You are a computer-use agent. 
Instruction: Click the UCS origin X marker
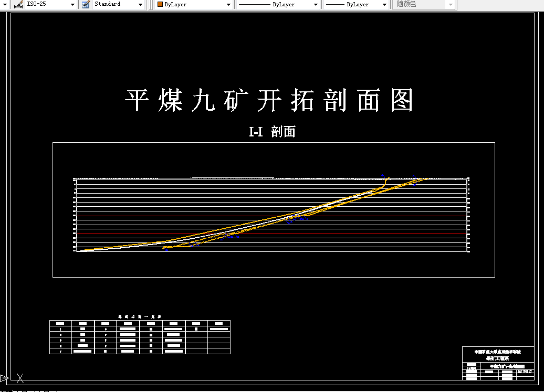pyautogui.click(x=20, y=378)
